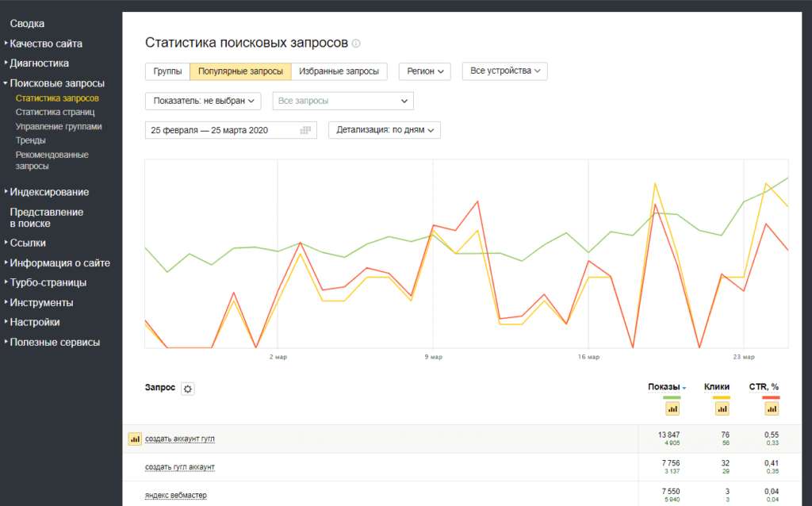
Task: Switch to the Избранные запросы tab
Action: [339, 71]
